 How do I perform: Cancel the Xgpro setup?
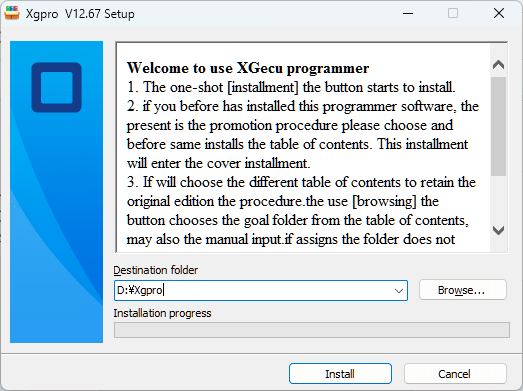455,374
